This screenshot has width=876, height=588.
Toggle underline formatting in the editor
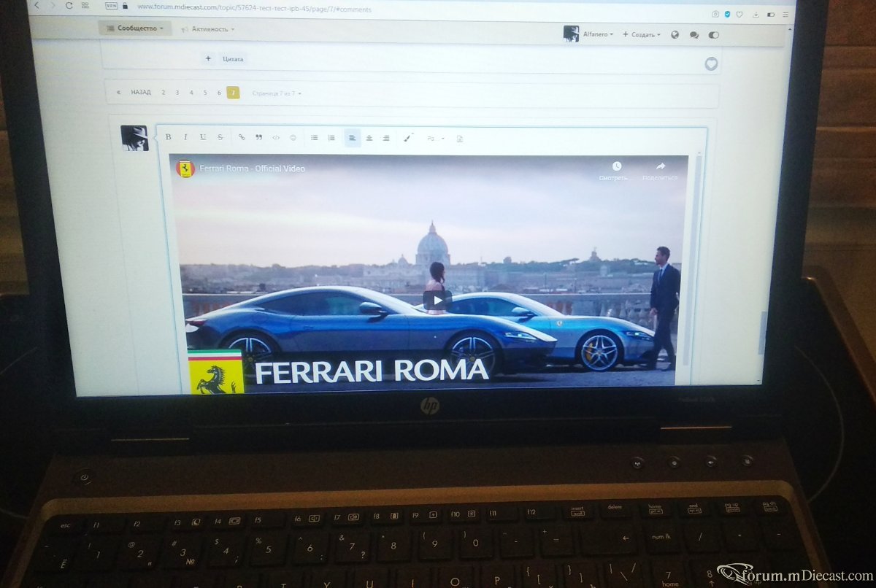(203, 137)
